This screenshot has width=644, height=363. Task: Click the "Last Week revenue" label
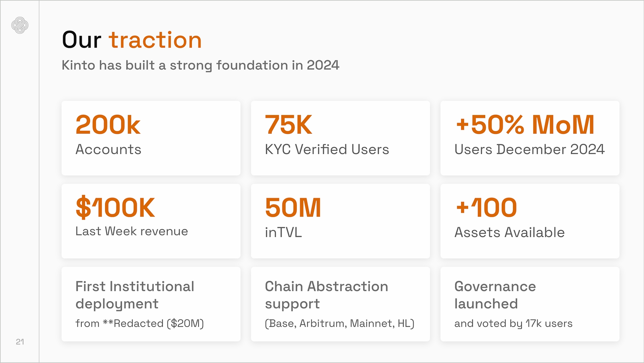(x=132, y=231)
